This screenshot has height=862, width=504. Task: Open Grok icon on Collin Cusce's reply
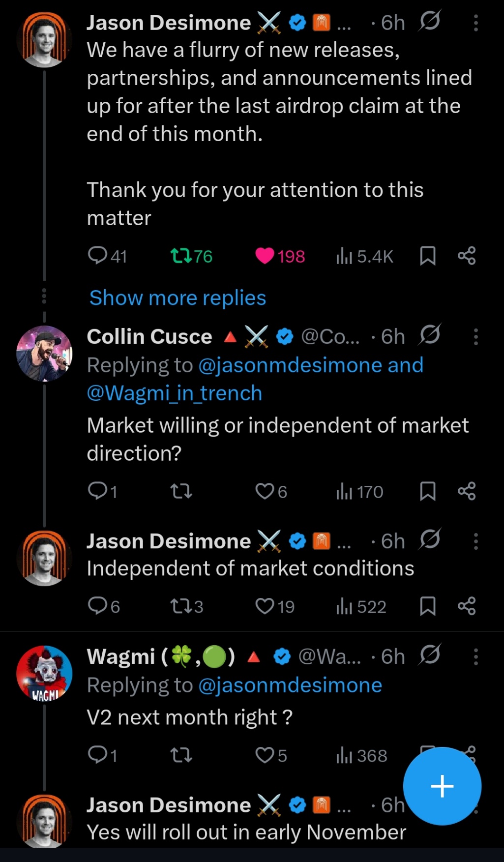pyautogui.click(x=430, y=335)
